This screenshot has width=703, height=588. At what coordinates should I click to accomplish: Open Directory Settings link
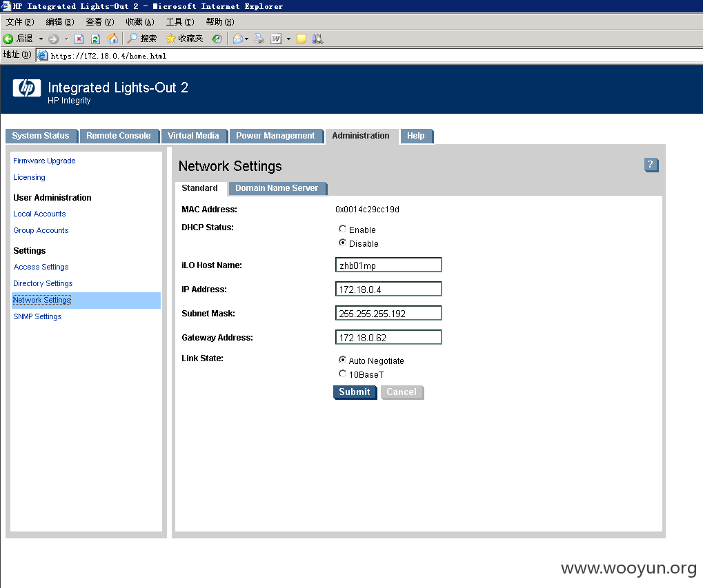point(43,283)
